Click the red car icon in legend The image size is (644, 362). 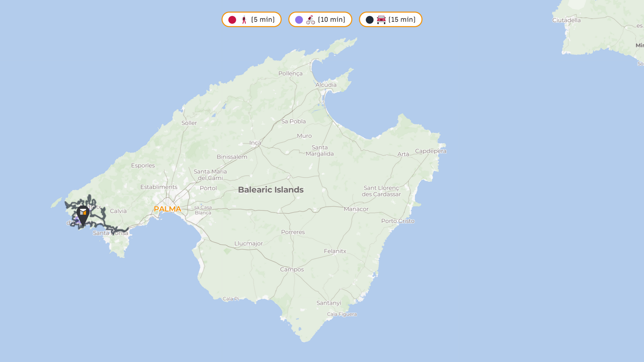(381, 20)
